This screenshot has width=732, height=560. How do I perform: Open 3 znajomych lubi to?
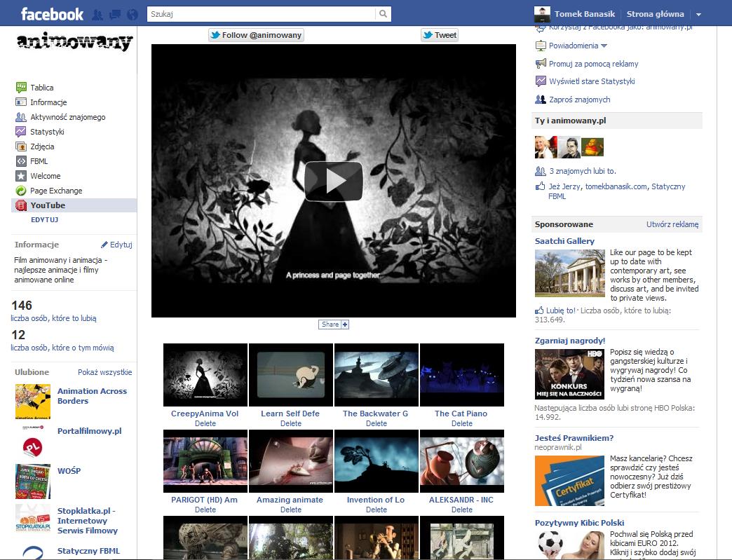click(x=582, y=171)
